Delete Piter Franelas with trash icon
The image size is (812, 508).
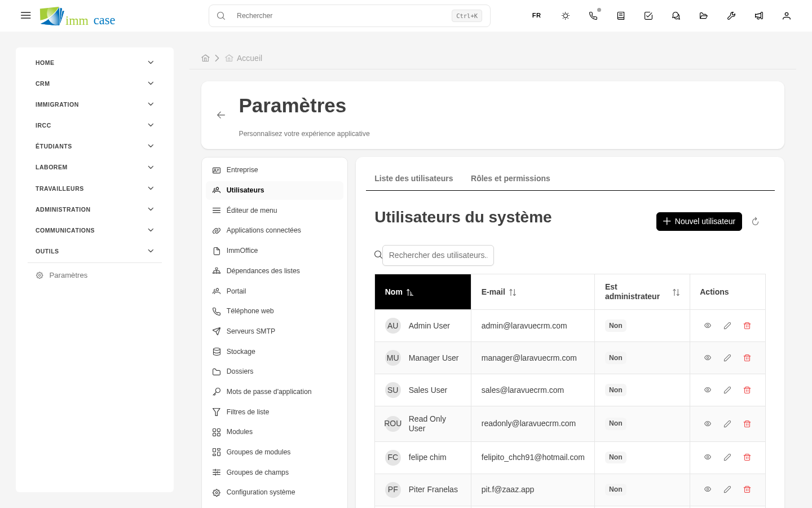point(747,489)
